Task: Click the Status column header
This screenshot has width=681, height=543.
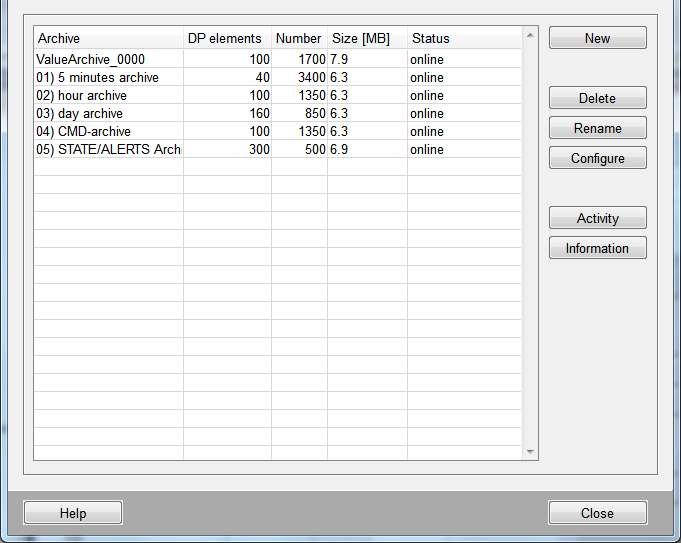Action: coord(462,38)
